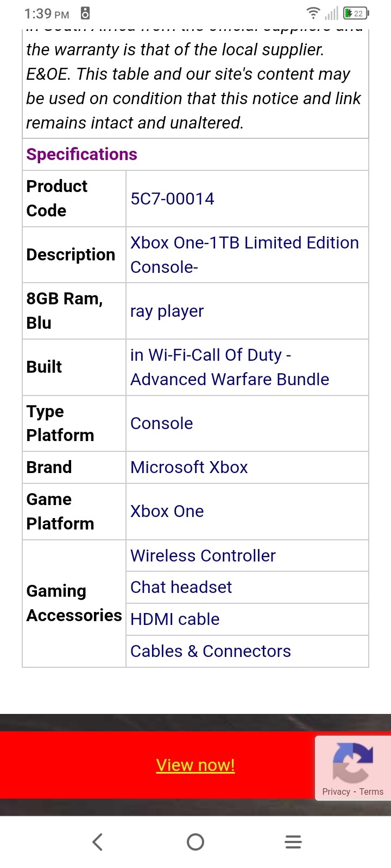
Task: Open the reCAPTCHA Privacy link
Action: [336, 792]
